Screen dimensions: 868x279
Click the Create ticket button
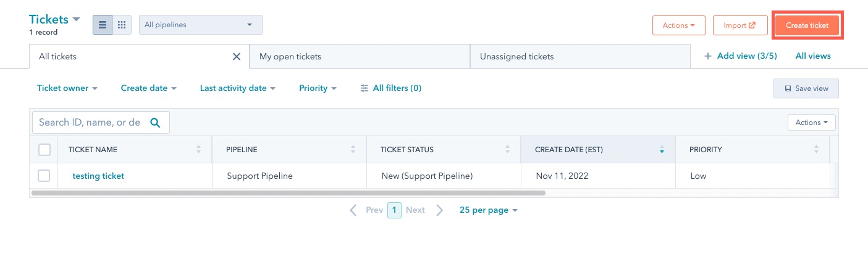coord(808,25)
